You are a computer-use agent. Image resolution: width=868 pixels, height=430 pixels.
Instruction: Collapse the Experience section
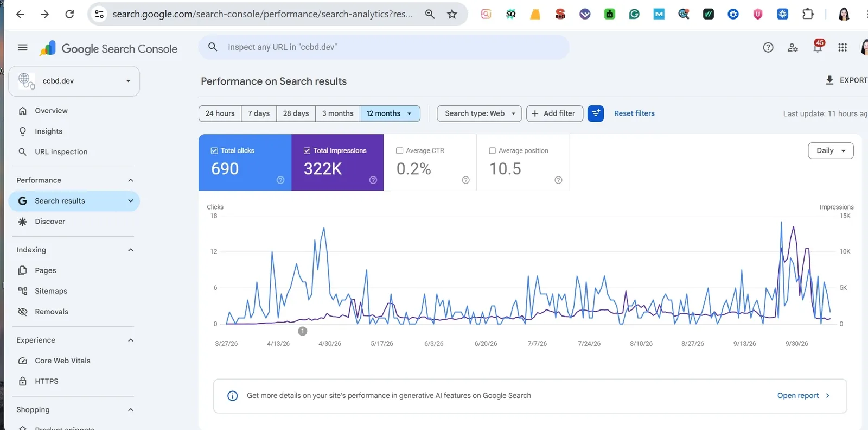coord(130,340)
